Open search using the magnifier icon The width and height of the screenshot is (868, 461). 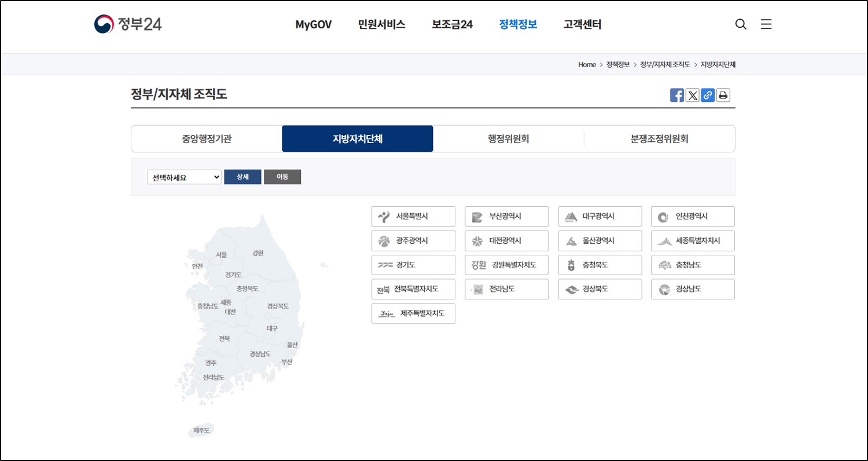[741, 24]
